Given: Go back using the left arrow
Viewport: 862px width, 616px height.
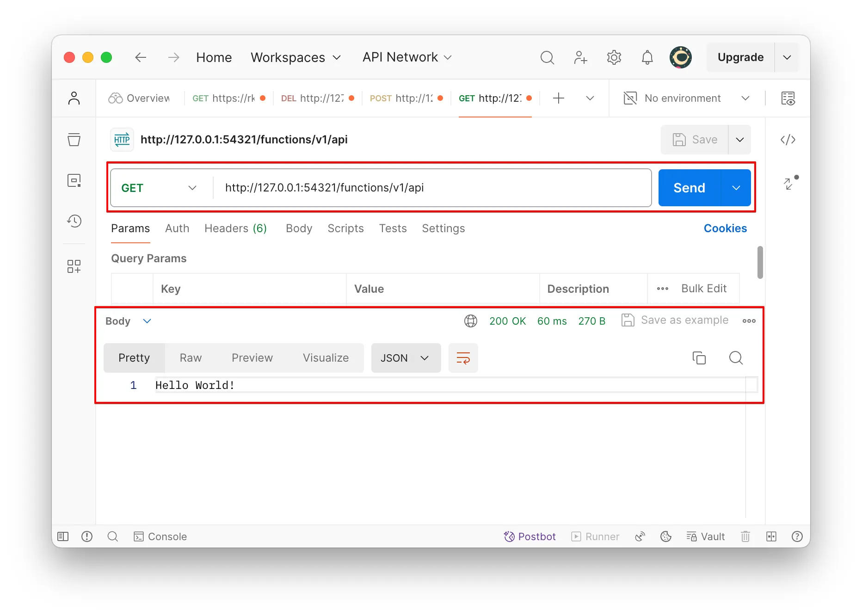Looking at the screenshot, I should pyautogui.click(x=141, y=57).
